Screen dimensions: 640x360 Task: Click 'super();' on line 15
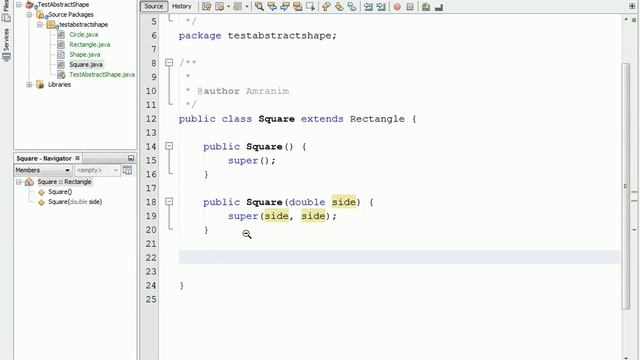252,161
